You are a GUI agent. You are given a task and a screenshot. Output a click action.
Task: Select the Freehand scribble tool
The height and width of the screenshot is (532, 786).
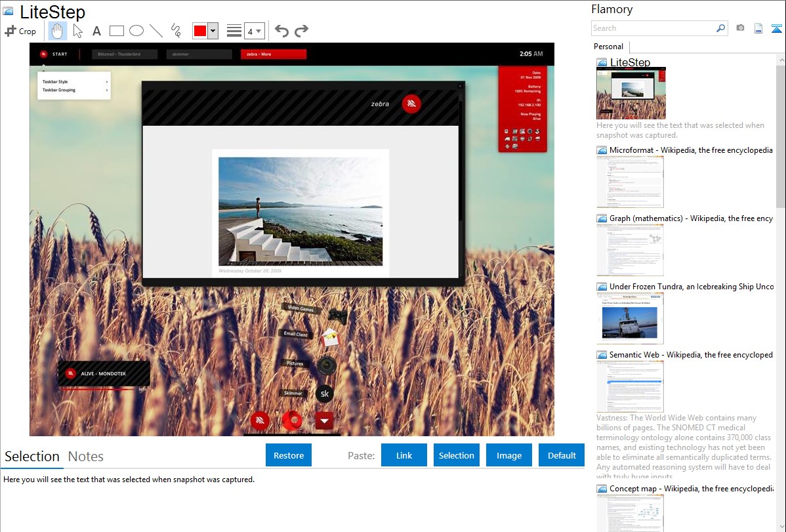[176, 31]
